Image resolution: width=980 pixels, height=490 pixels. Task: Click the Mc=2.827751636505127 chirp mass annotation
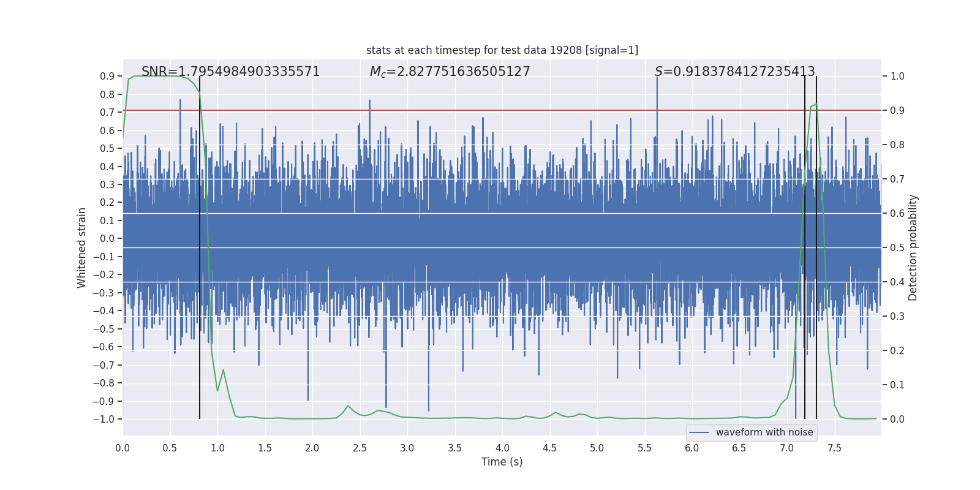coord(450,72)
